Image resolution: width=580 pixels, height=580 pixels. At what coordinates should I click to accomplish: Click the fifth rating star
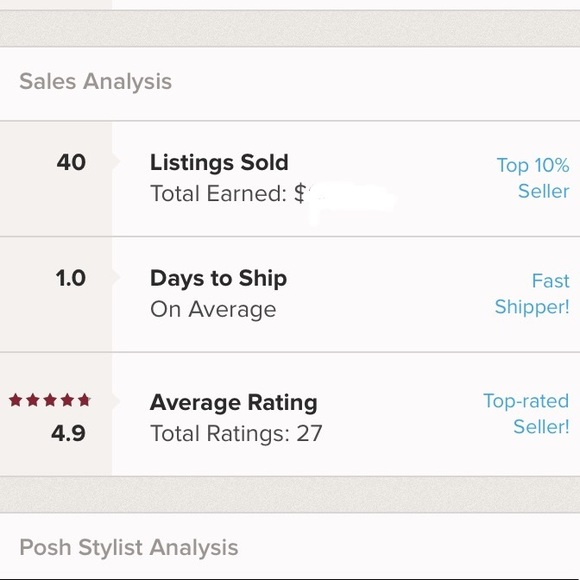pos(85,400)
